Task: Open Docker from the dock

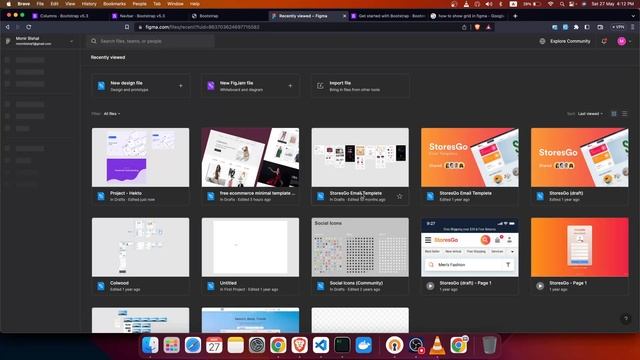Action: click(363, 345)
